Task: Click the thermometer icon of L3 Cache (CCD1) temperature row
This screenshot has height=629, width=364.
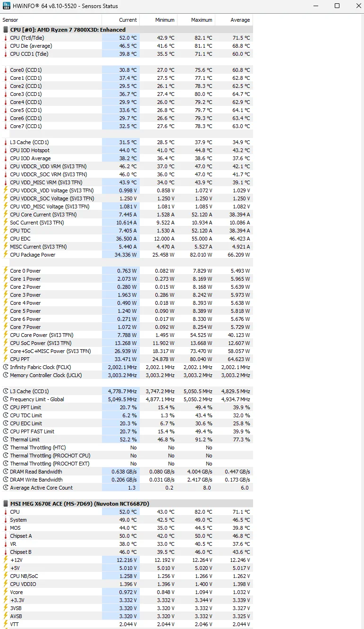Action: coord(6,142)
